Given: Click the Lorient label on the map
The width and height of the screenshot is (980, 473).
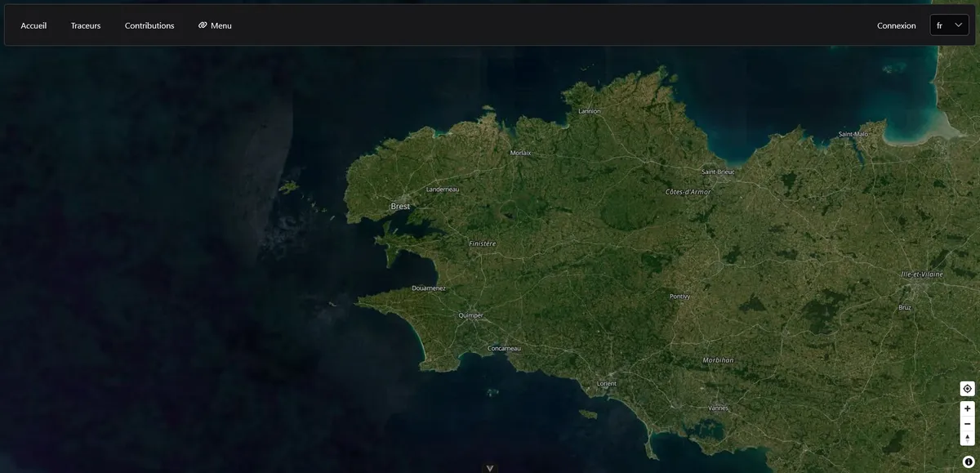Looking at the screenshot, I should 605,383.
